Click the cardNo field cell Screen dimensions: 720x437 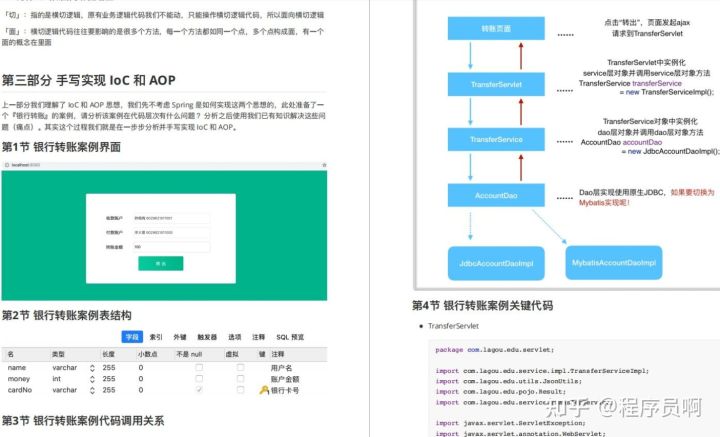click(x=20, y=390)
